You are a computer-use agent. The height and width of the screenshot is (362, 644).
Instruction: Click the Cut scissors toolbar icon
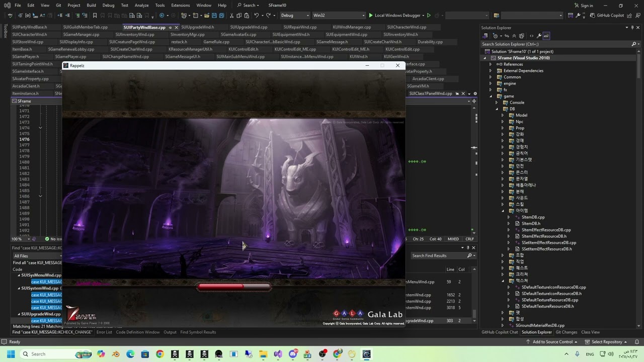coord(231,16)
